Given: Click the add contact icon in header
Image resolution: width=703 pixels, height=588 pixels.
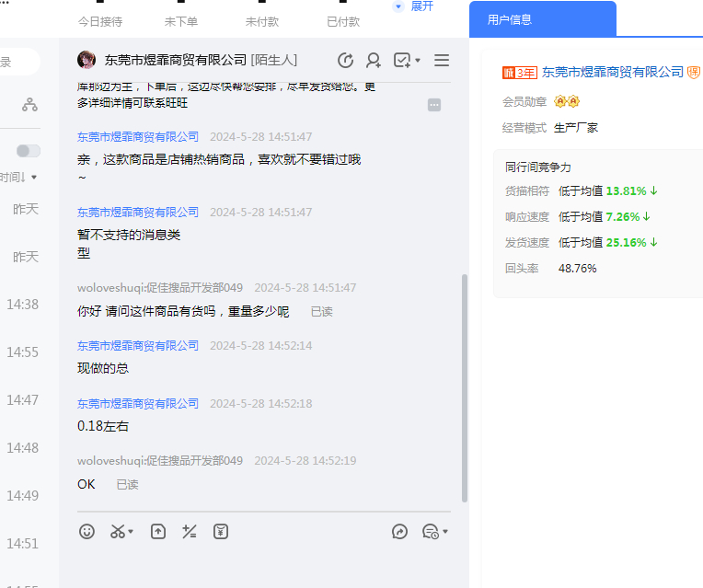Looking at the screenshot, I should [374, 61].
